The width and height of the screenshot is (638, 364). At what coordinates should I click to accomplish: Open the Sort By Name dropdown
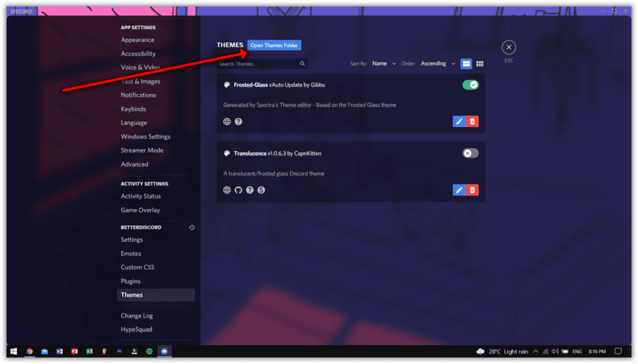coord(384,64)
